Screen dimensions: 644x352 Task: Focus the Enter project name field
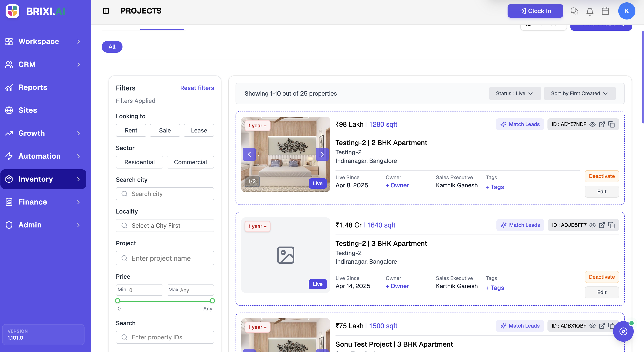click(165, 258)
